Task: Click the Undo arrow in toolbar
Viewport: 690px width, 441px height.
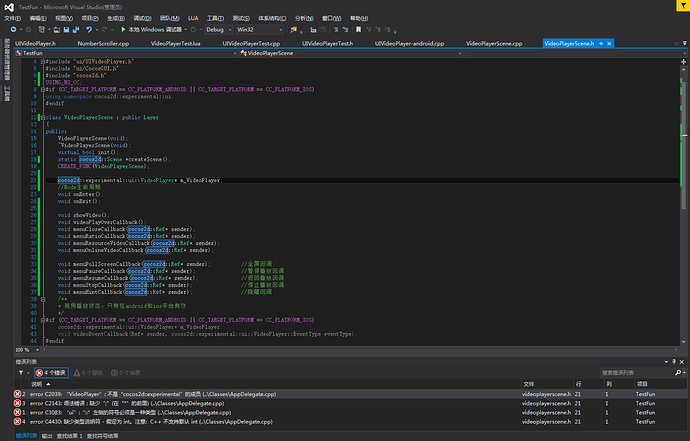Action: [x=90, y=30]
